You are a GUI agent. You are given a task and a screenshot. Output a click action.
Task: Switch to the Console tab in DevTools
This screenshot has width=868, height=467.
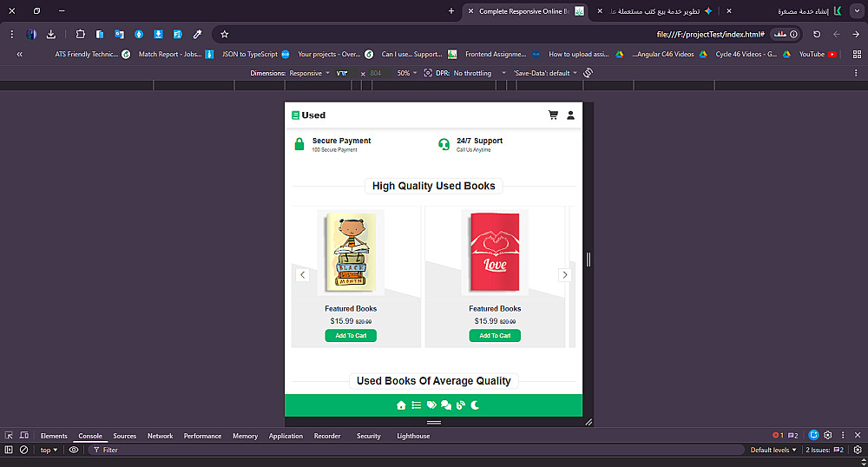90,436
